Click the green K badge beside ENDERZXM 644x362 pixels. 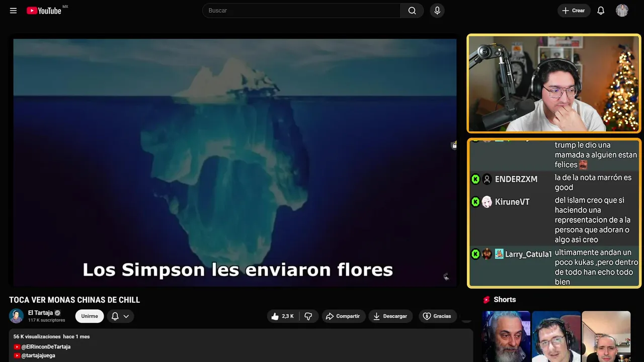click(x=475, y=179)
